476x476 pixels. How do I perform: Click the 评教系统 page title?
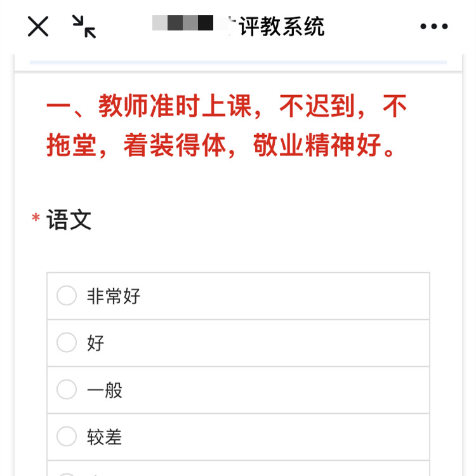pyautogui.click(x=282, y=27)
